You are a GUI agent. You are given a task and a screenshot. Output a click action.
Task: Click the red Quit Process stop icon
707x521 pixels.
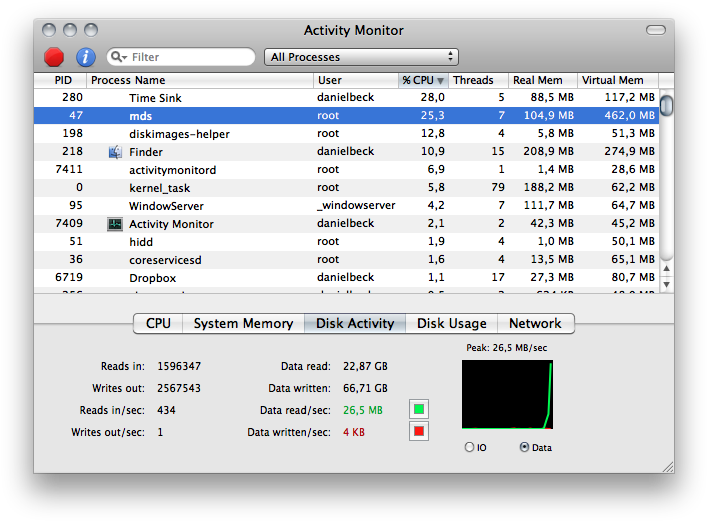[54, 57]
